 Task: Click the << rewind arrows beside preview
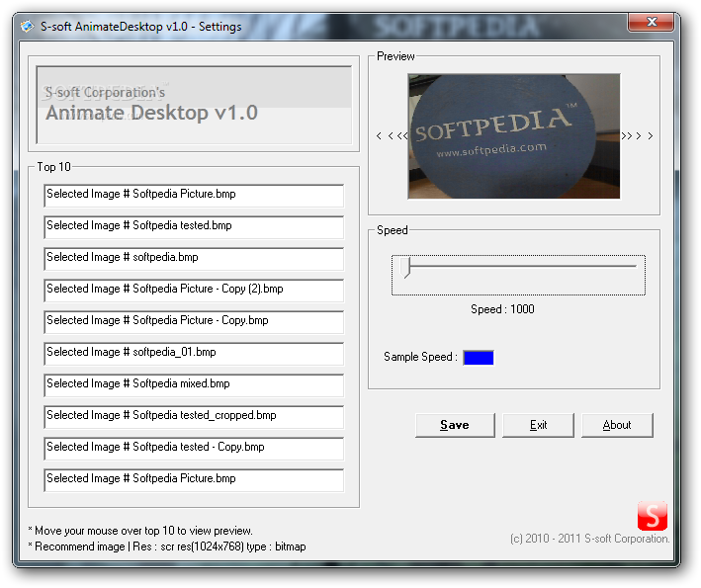click(x=402, y=135)
